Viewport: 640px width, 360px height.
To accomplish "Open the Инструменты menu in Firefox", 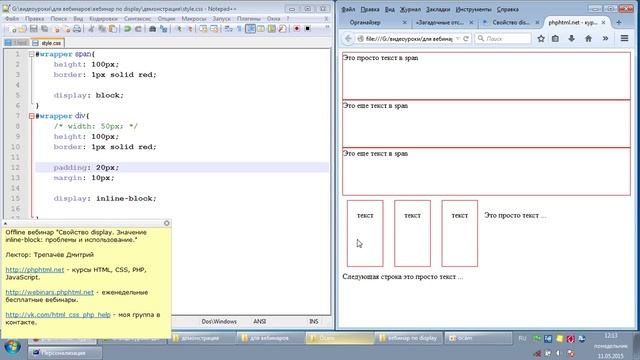I will pos(473,9).
